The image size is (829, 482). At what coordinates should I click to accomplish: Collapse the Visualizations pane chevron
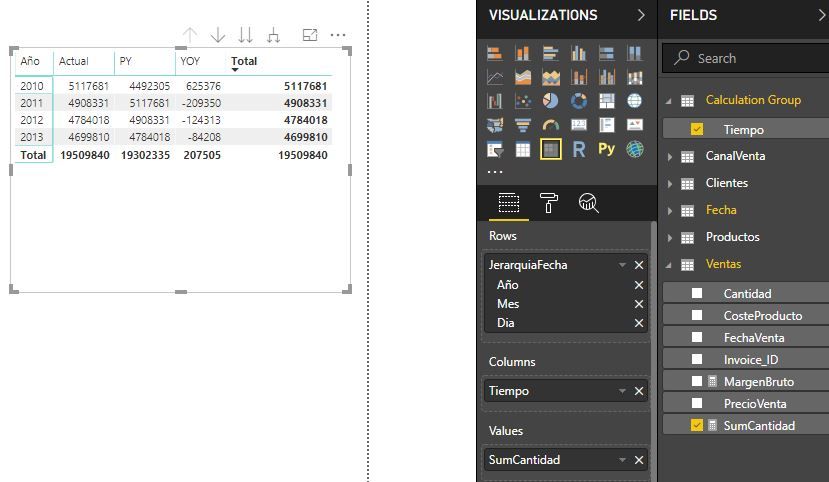(x=641, y=15)
